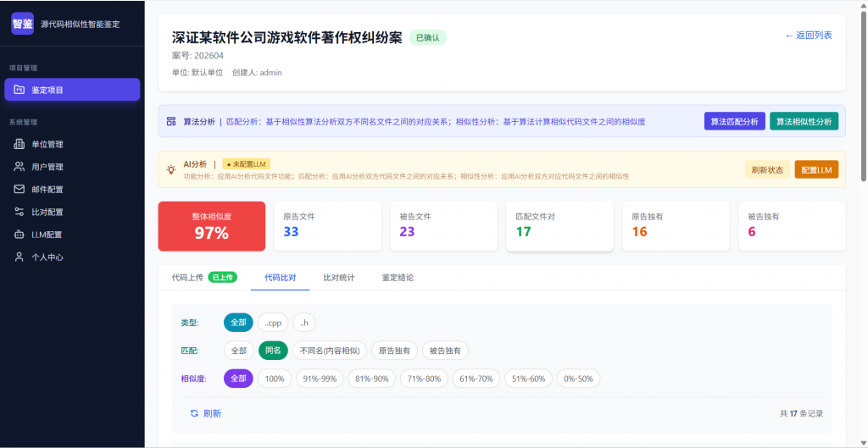This screenshot has height=448, width=868.
Task: Open LLM配置 robot icon item
Action: tap(19, 235)
